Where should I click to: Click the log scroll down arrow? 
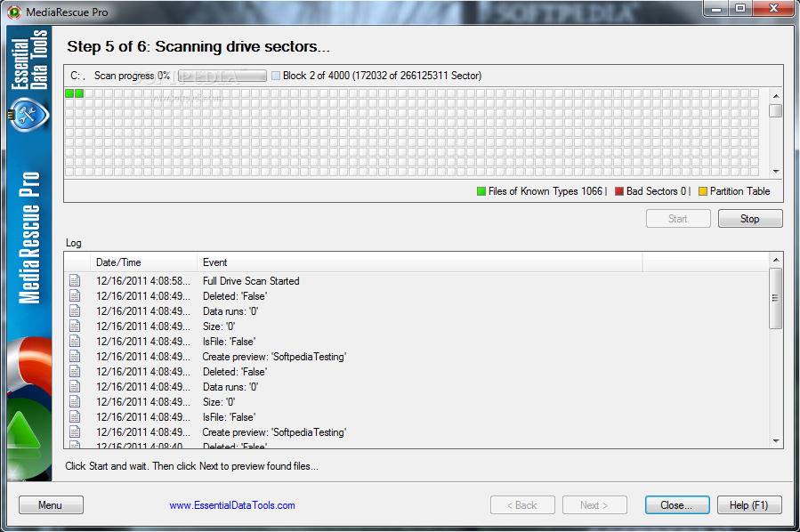click(x=776, y=441)
